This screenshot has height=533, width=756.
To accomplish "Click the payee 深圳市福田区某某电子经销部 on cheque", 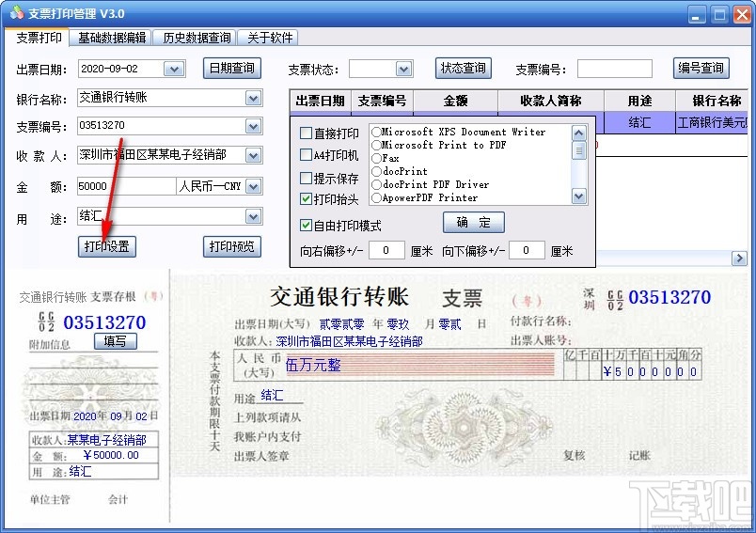I will click(x=349, y=341).
